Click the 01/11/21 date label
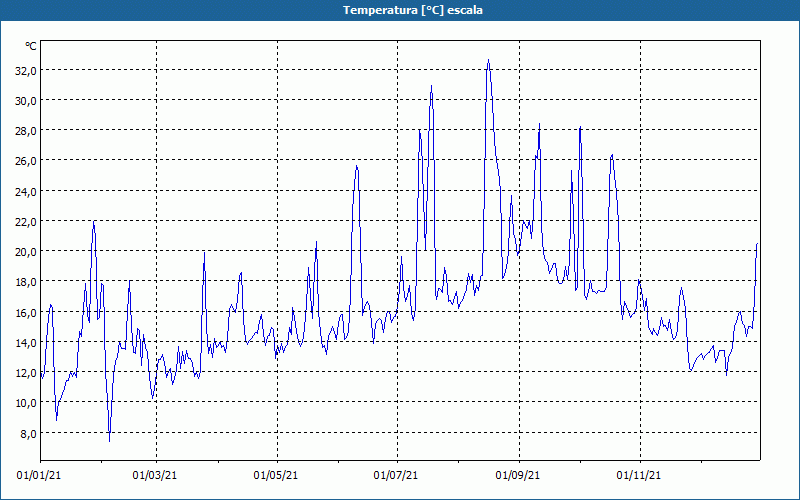This screenshot has height=500, width=800. click(x=639, y=476)
